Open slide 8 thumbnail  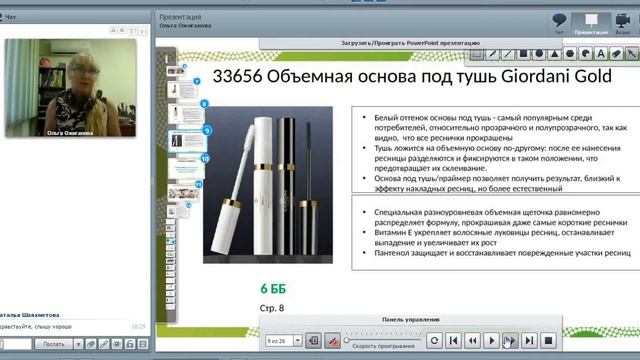(x=187, y=114)
